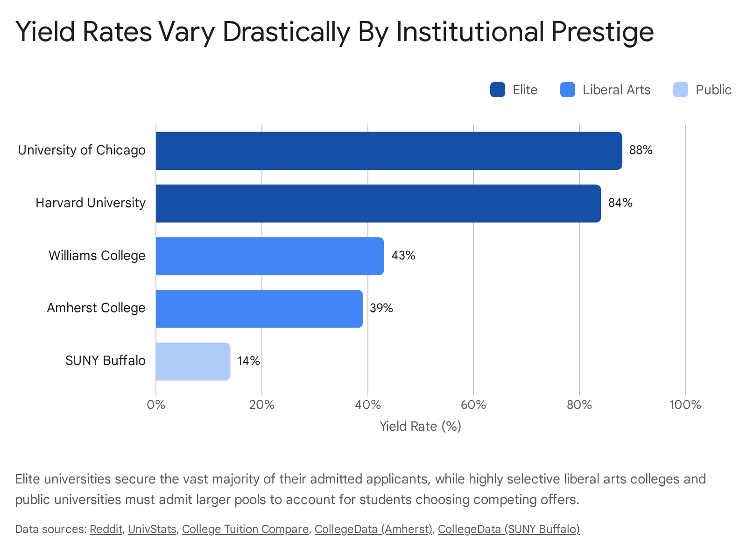Select the Amherst College bar
This screenshot has height=560, width=747.
(x=259, y=309)
